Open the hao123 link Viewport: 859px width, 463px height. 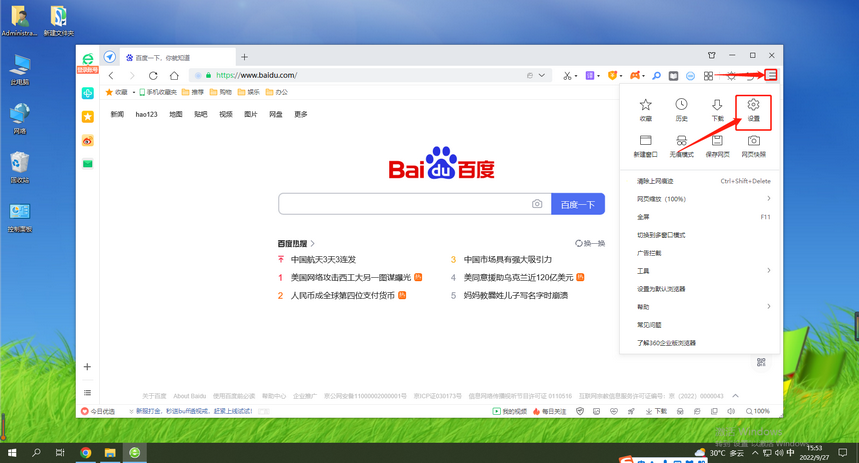tap(146, 115)
